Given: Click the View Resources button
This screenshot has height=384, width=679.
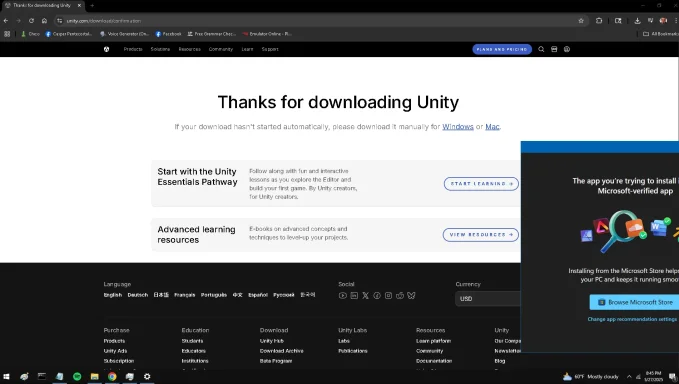Looking at the screenshot, I should 481,235.
